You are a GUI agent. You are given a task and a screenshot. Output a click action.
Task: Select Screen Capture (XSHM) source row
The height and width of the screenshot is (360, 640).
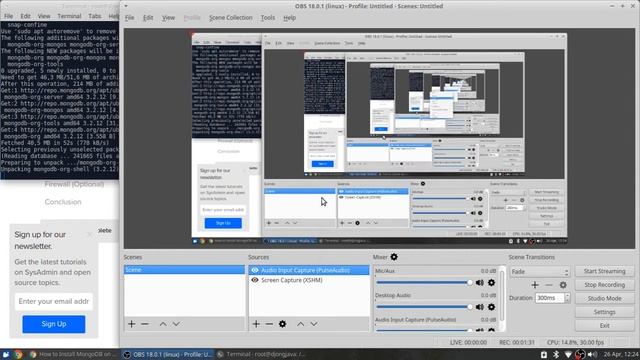point(309,280)
